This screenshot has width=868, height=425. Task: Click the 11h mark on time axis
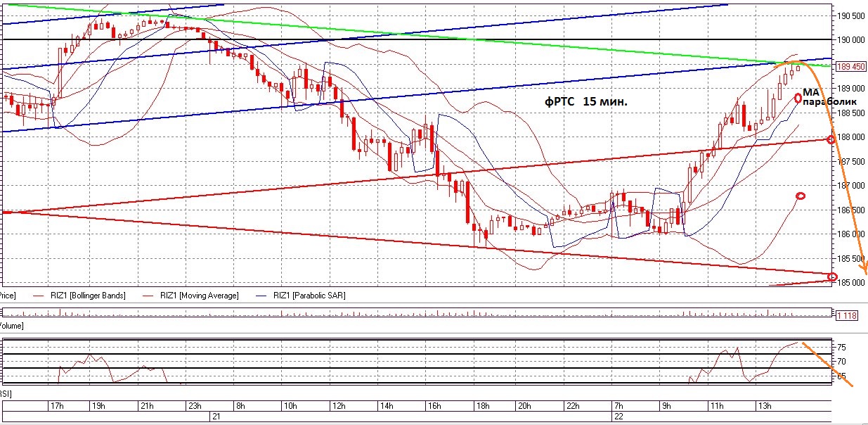[x=716, y=406]
